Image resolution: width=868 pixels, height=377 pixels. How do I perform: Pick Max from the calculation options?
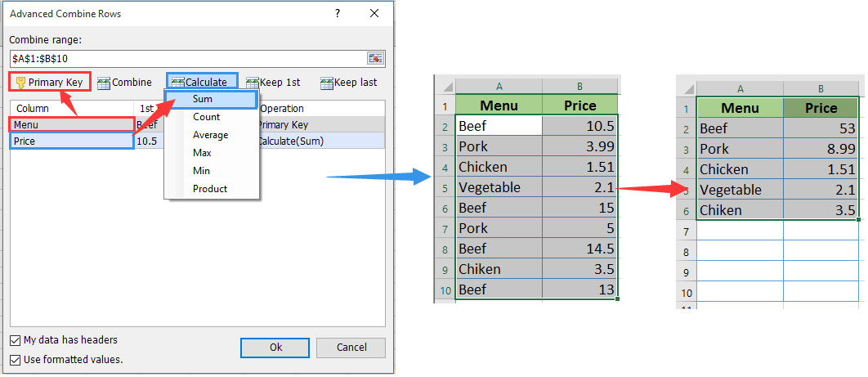202,153
